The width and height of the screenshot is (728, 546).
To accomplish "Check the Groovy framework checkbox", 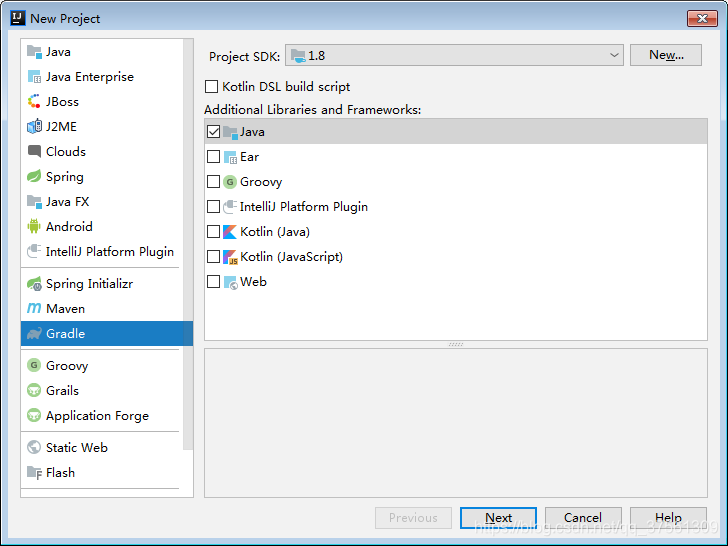I will tap(214, 182).
